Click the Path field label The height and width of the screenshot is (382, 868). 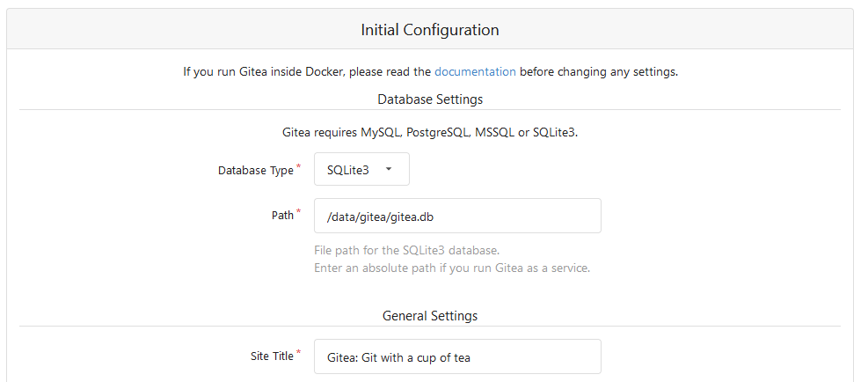click(x=282, y=216)
